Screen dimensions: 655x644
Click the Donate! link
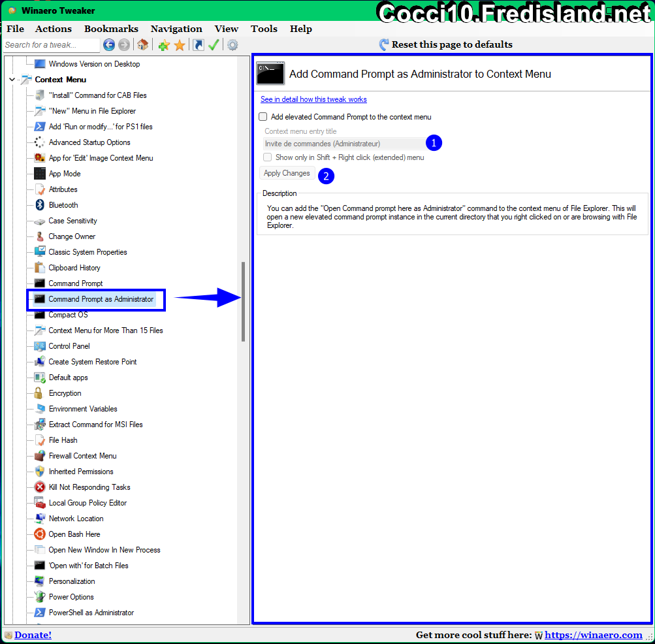click(x=33, y=635)
